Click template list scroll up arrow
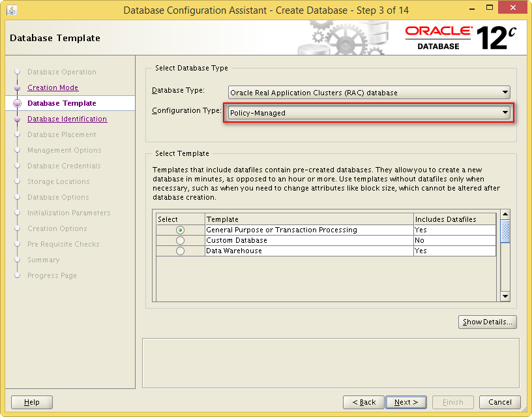Image resolution: width=532 pixels, height=417 pixels. [505, 214]
